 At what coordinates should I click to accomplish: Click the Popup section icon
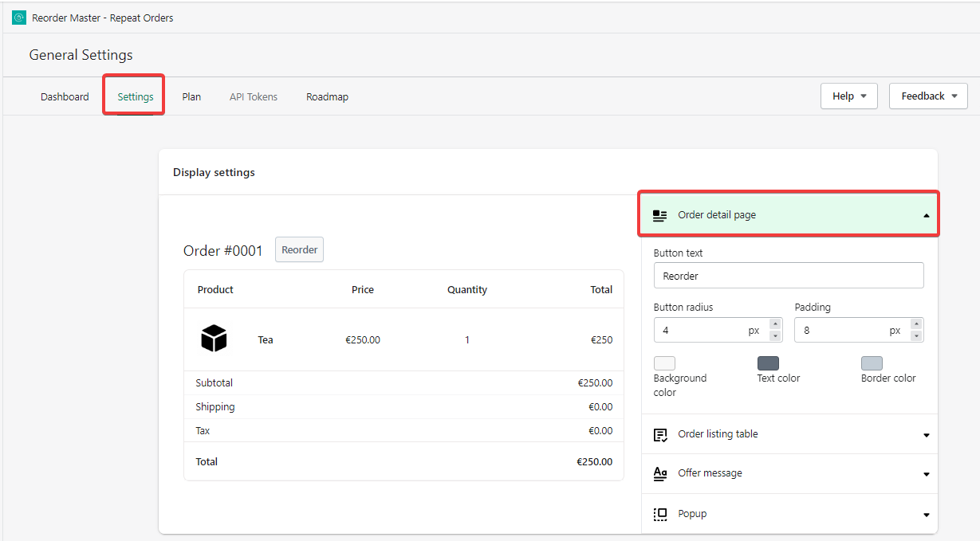click(x=659, y=514)
